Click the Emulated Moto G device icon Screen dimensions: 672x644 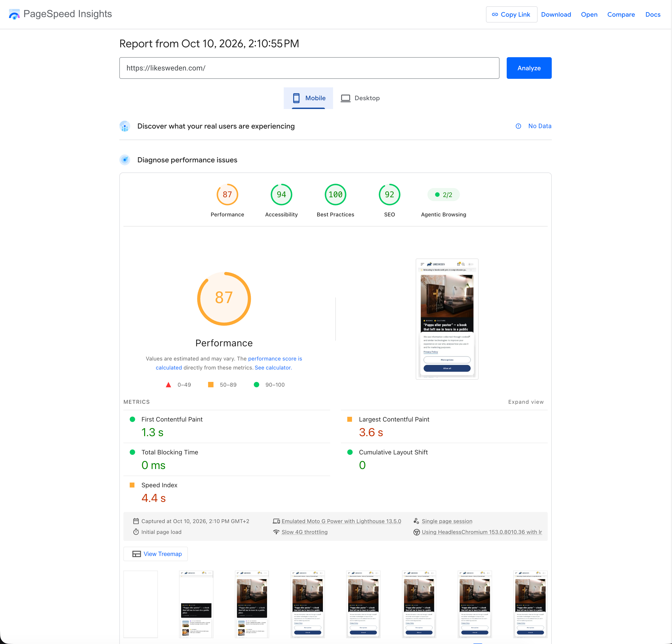(276, 521)
